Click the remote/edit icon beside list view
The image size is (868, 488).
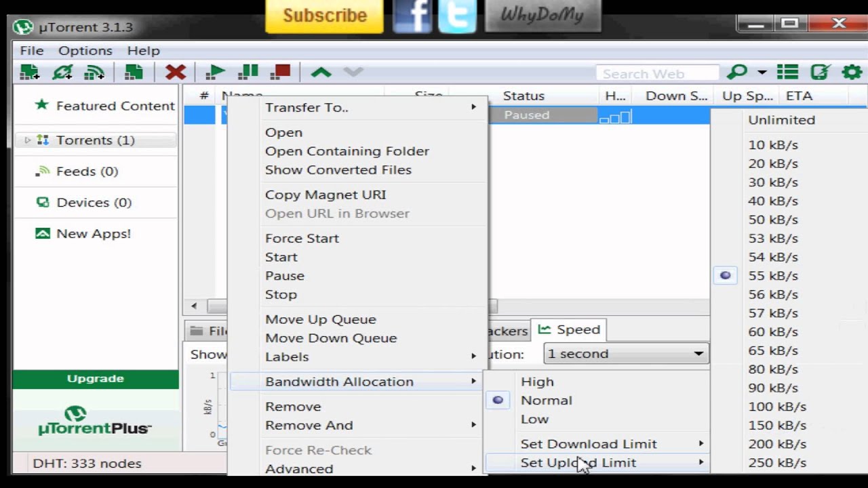coord(820,72)
